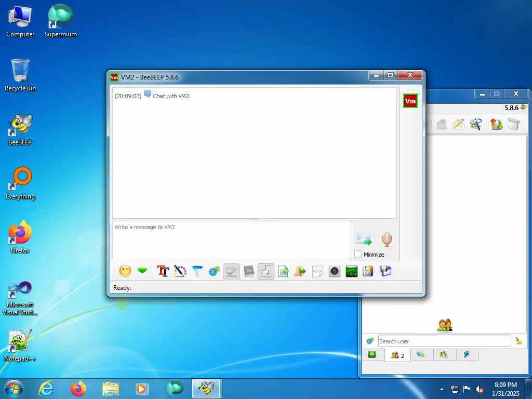Click the code-tag document icon
Viewport: 532px width, 399px height.
(317, 271)
